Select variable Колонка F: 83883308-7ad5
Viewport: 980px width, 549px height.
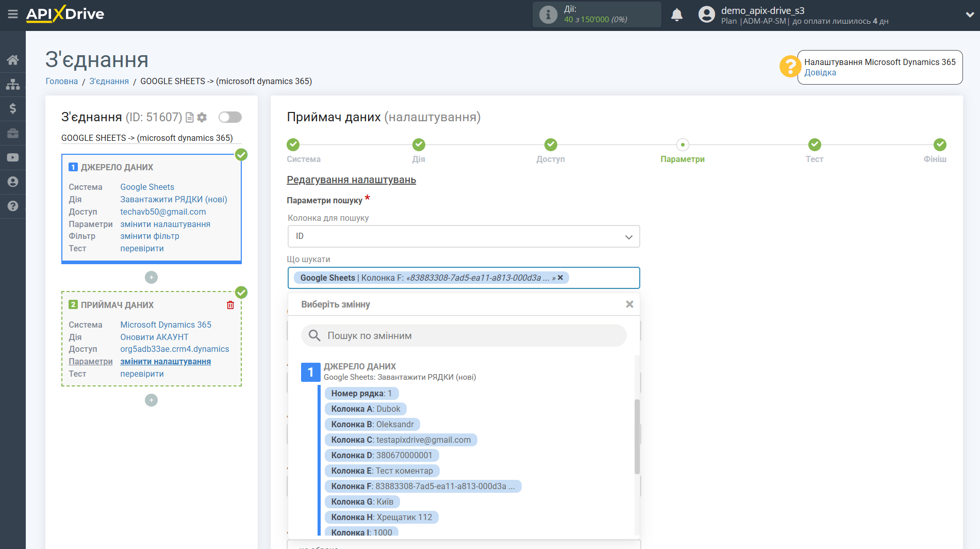pyautogui.click(x=423, y=486)
